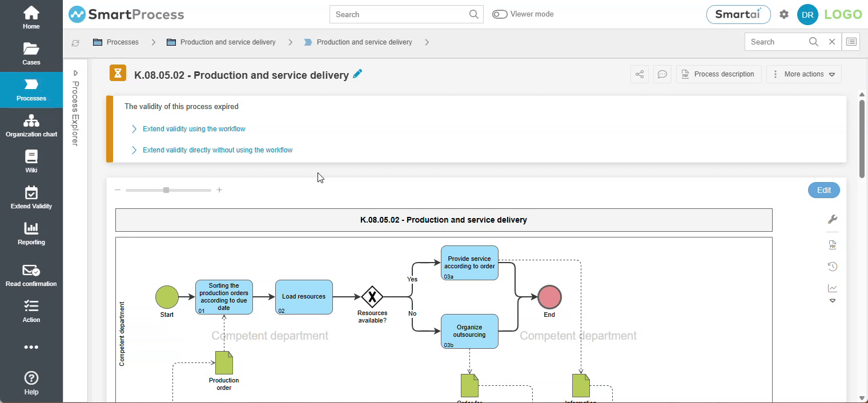
Task: Go to the Processes breadcrumb
Action: point(116,42)
